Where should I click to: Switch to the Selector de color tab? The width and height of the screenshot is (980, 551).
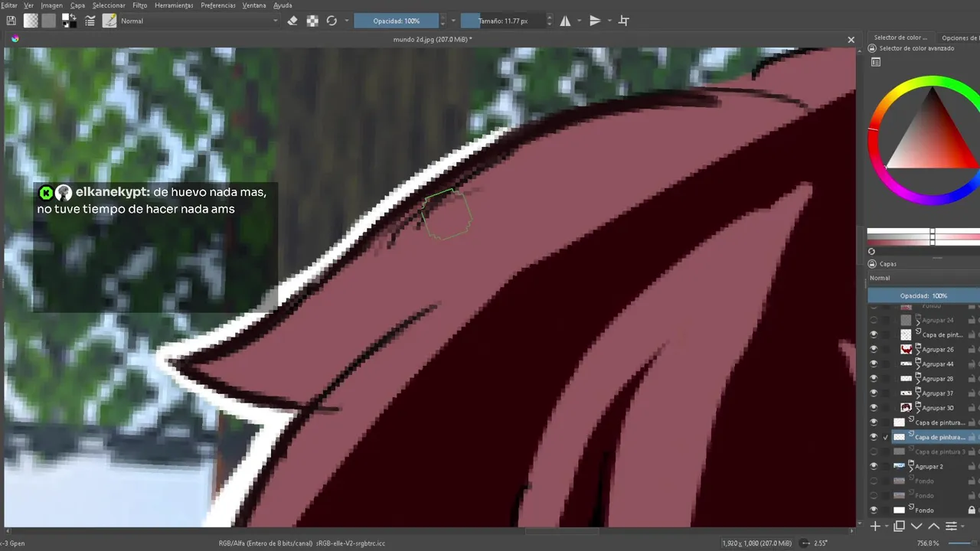tap(900, 37)
